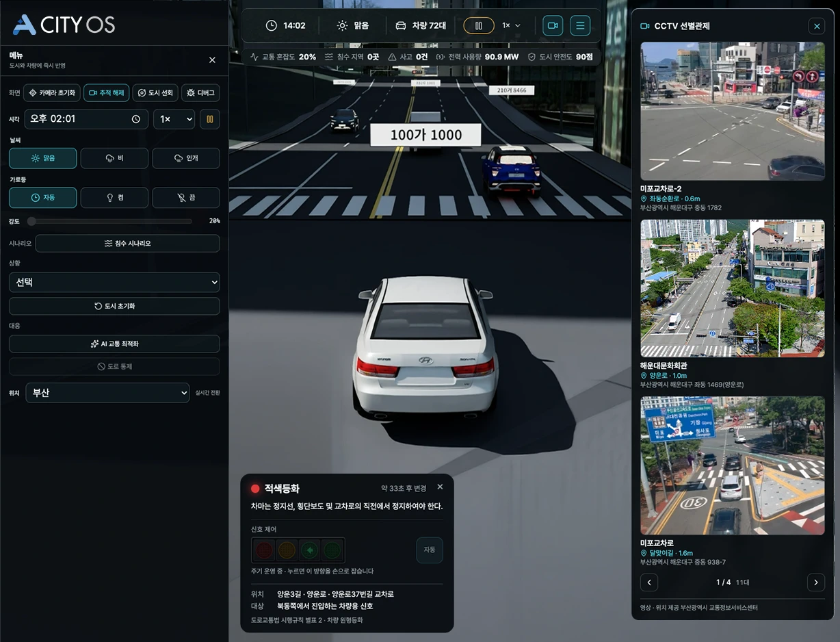
Task: Click the 카메라 초기화 button
Action: (x=52, y=93)
